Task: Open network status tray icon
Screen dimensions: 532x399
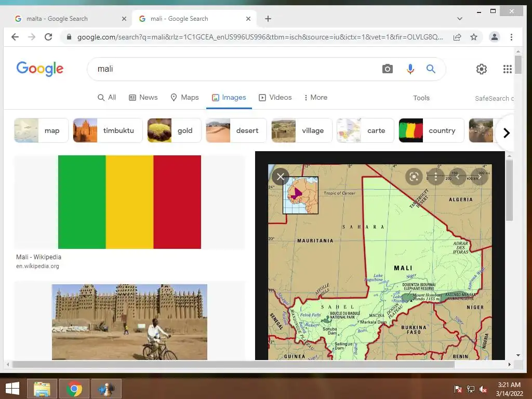Action: pos(471,389)
